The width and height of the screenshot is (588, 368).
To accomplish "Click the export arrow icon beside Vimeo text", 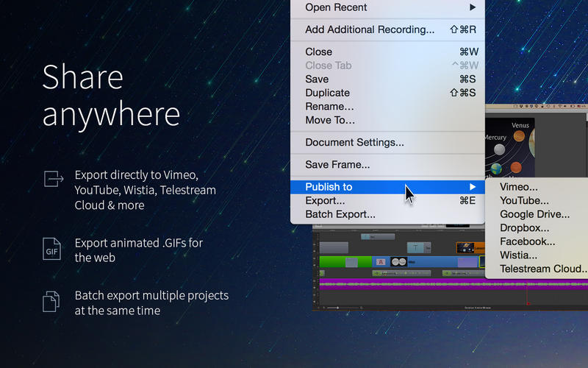I will 54,178.
